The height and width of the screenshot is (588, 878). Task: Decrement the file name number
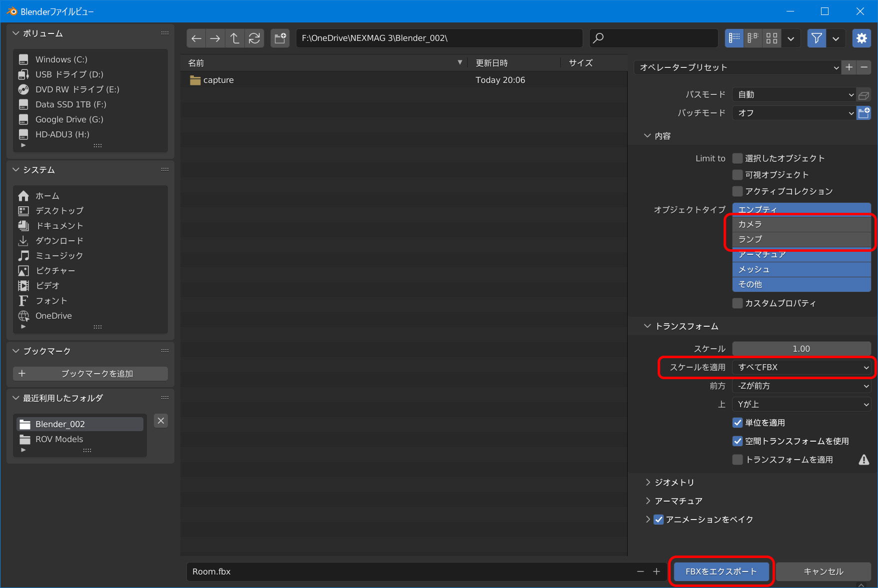point(641,572)
